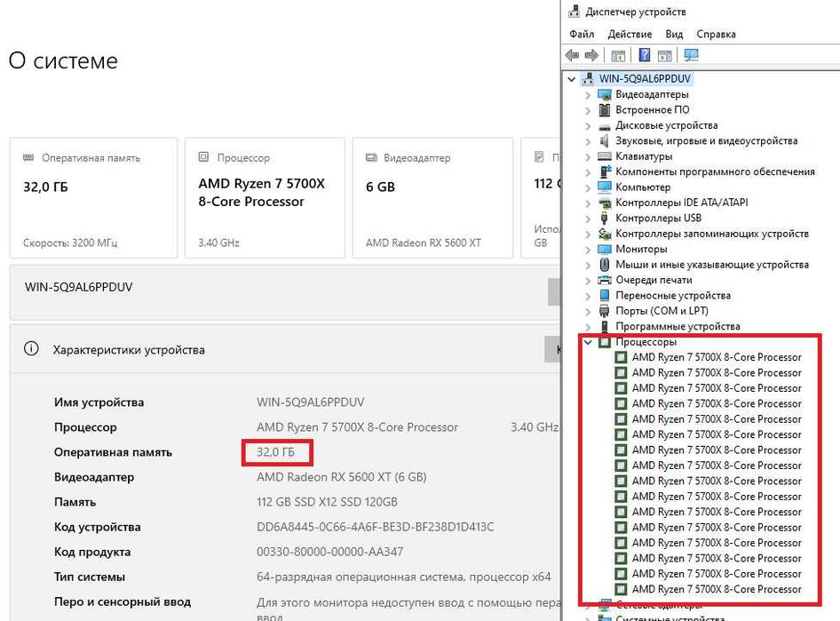Select last AMD Ryzen 7 5700X entry before Сетевые адаптеры

point(717,589)
